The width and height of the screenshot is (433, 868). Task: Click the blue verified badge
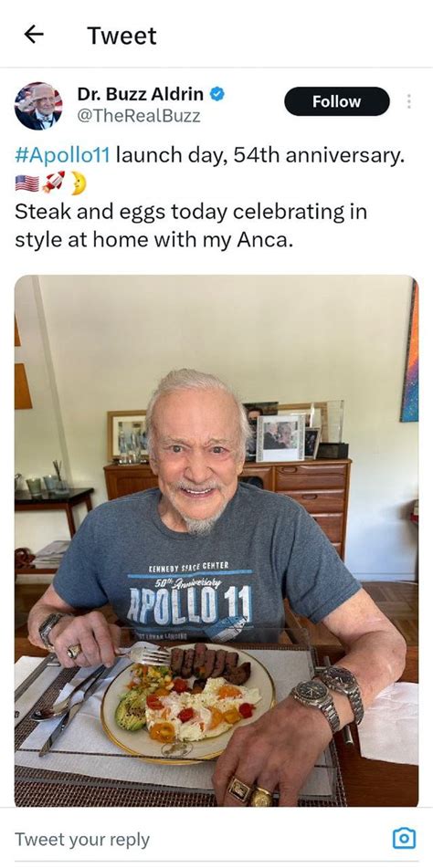(x=217, y=95)
